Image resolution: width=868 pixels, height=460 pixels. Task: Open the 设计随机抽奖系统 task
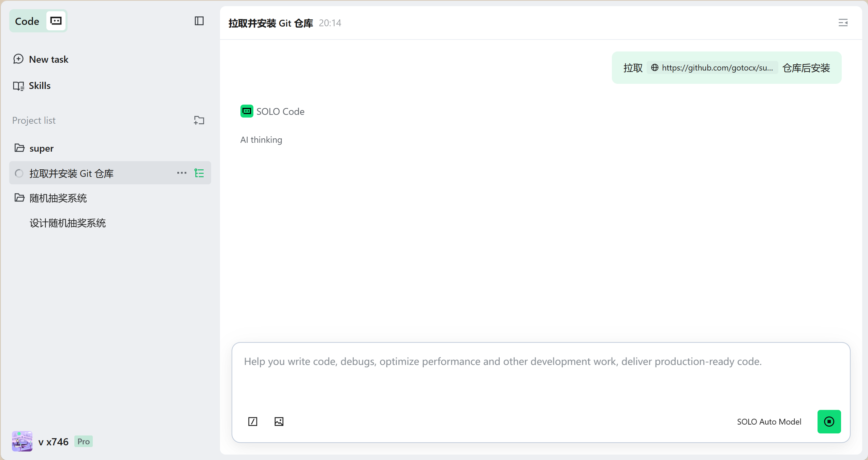68,223
